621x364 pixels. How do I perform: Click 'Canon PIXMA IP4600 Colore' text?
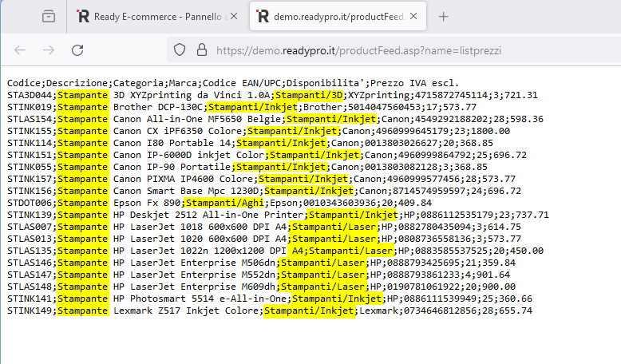tap(183, 179)
